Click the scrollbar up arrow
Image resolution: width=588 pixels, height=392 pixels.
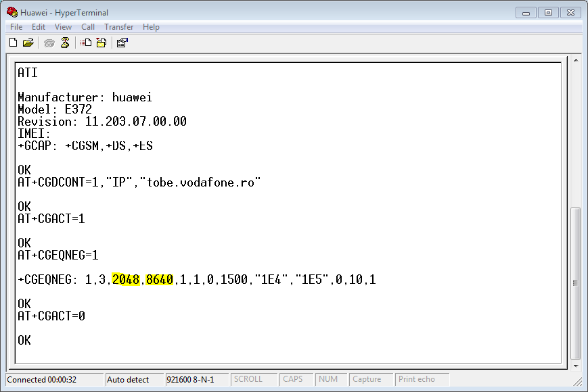[576, 60]
